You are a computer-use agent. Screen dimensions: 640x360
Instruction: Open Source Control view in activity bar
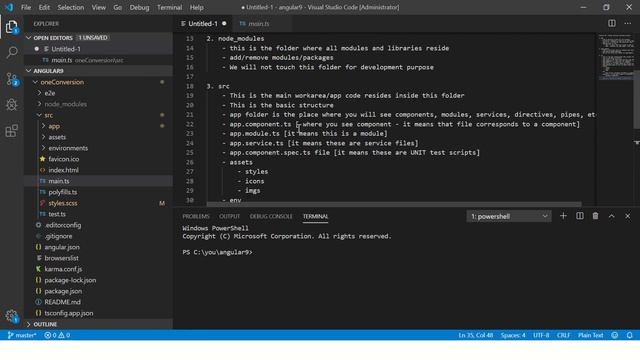pyautogui.click(x=12, y=79)
